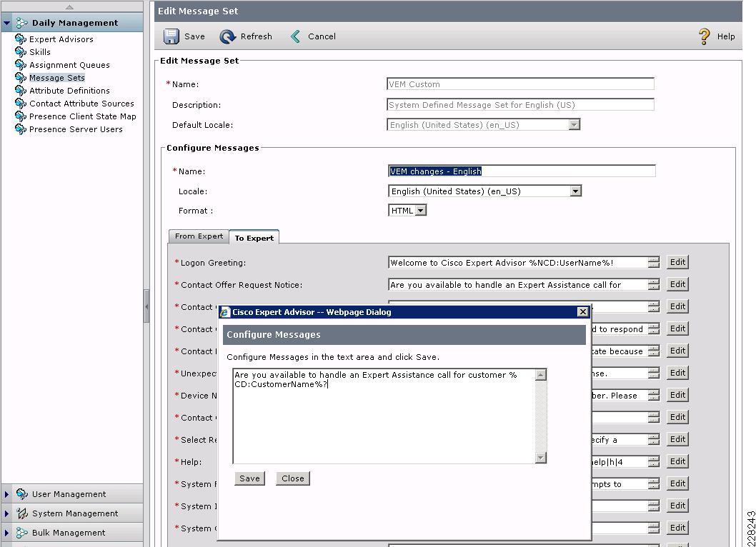
Task: Open the Configure Messages Locale dropdown
Action: click(x=576, y=191)
